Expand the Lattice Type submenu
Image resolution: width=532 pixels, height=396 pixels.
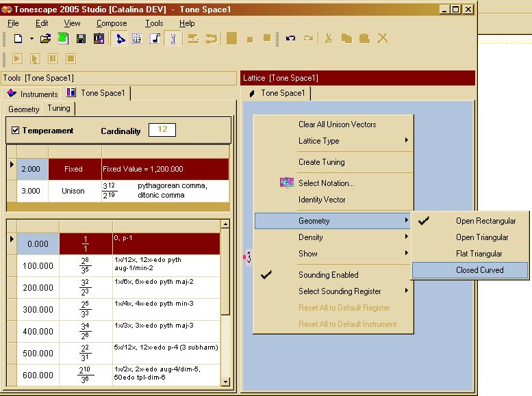coord(333,141)
